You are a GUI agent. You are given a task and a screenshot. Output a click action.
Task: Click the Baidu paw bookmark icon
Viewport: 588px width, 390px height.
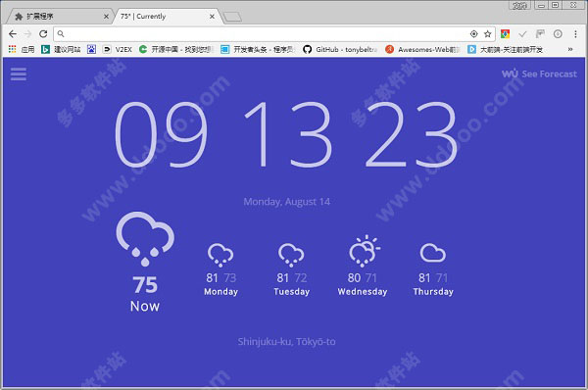(x=91, y=49)
